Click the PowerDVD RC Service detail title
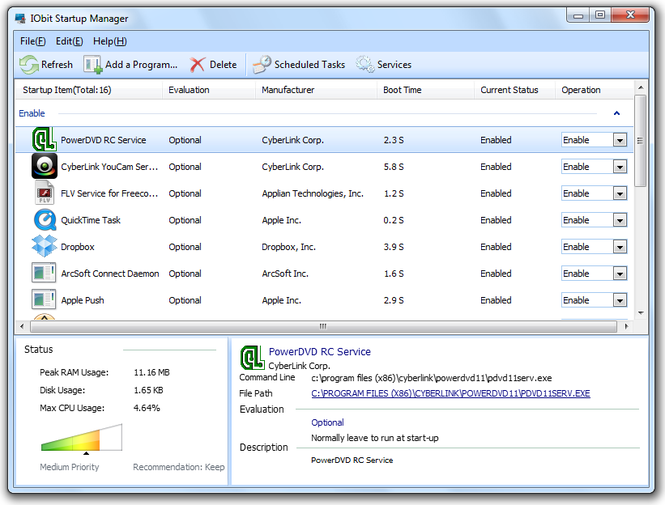 pyautogui.click(x=320, y=352)
